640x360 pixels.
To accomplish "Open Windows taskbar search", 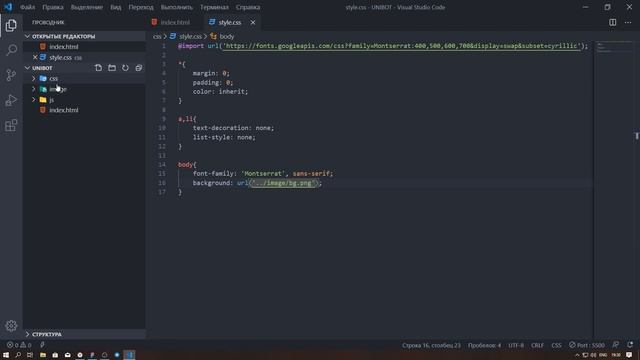I will 18,355.
